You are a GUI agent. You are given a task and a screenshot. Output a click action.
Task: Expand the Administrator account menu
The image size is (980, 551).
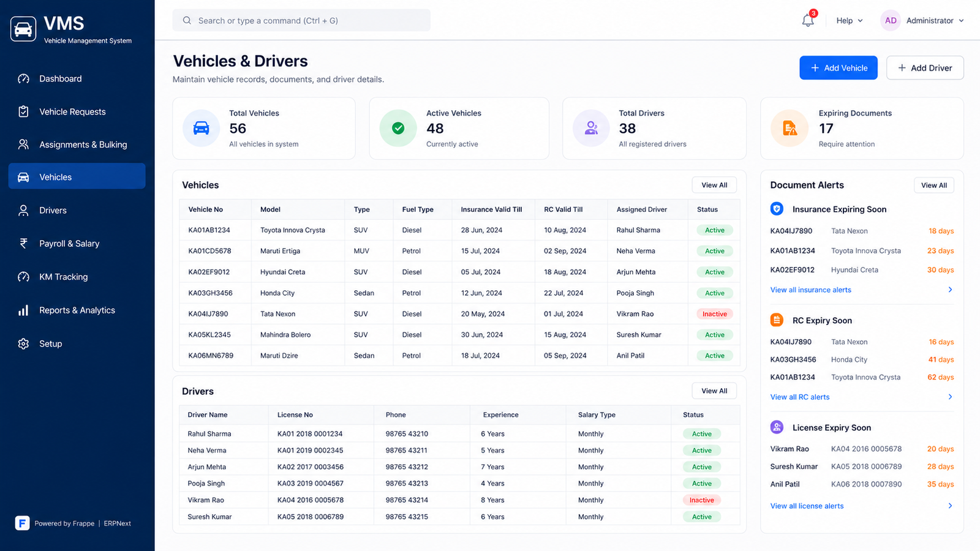935,20
